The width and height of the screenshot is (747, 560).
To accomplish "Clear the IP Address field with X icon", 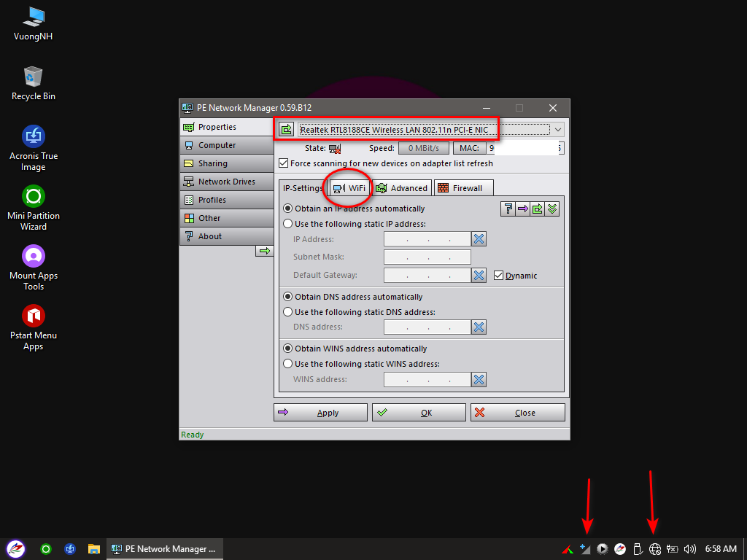I will coord(479,239).
